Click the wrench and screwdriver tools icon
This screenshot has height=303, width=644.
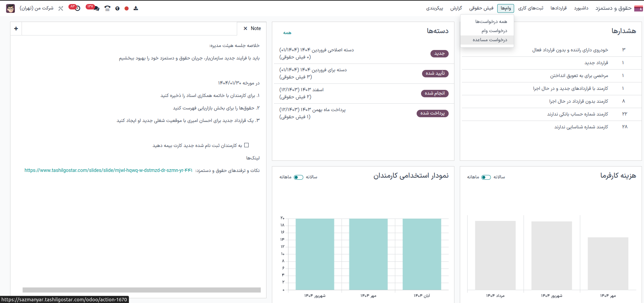61,8
